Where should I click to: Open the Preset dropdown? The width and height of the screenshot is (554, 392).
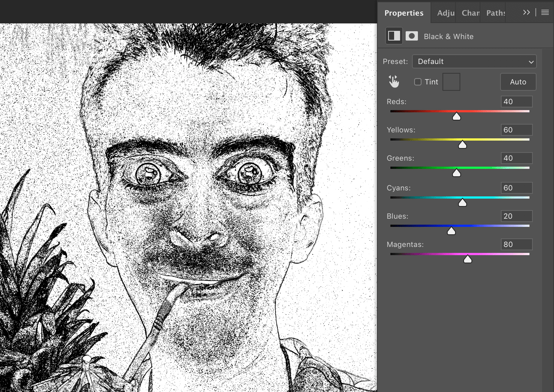pos(474,61)
